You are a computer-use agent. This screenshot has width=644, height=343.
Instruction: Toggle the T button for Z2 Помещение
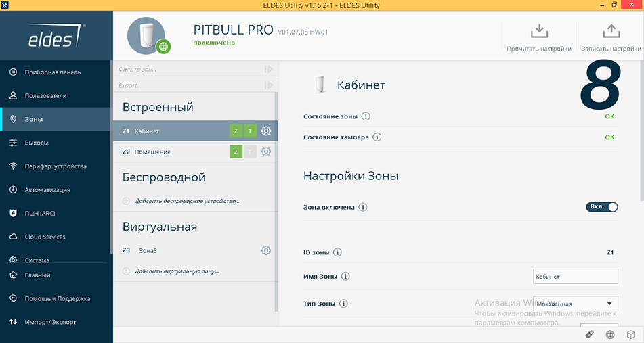pyautogui.click(x=250, y=152)
